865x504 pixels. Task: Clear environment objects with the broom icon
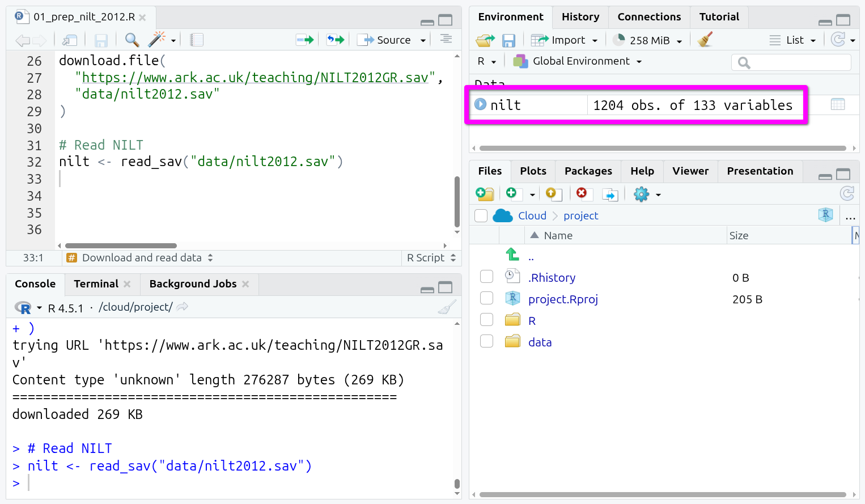(x=705, y=40)
